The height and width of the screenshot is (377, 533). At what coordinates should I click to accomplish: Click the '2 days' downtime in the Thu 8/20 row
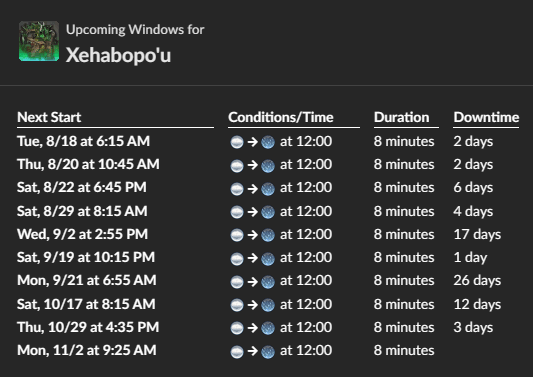[473, 164]
